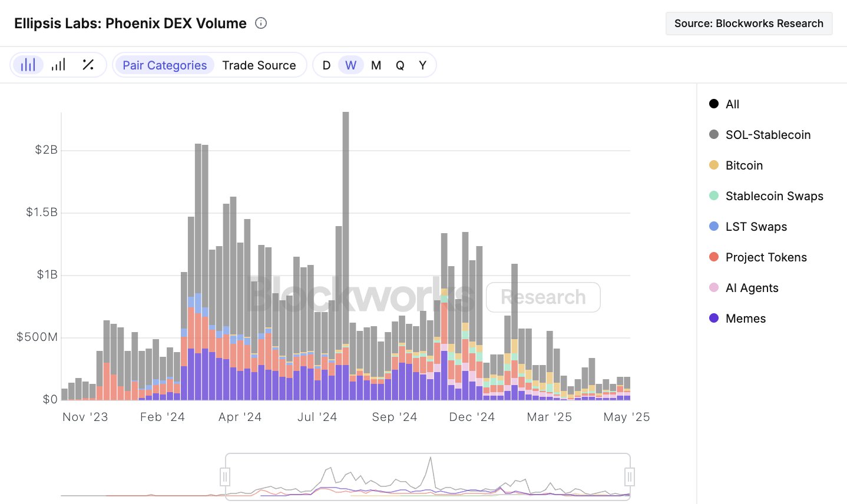Toggle the SOL-Stablecoin legend dot
The width and height of the screenshot is (847, 504).
coord(714,135)
